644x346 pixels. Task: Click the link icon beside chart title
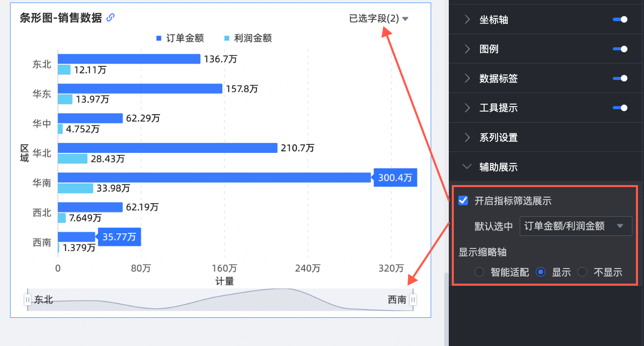[111, 18]
